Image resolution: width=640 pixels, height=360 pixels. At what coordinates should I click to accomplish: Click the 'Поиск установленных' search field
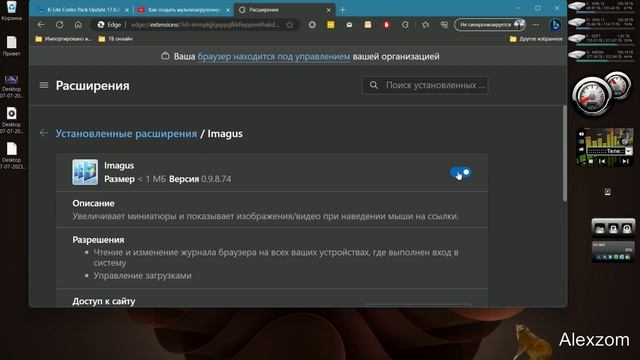coord(425,85)
